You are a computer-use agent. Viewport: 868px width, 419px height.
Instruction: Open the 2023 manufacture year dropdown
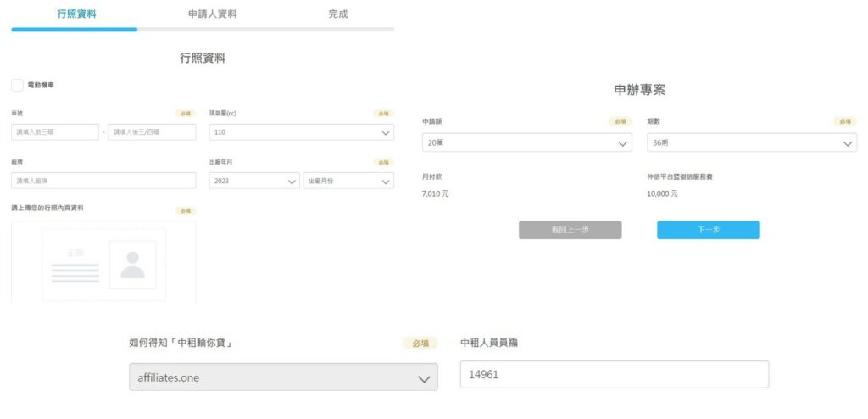click(x=254, y=181)
